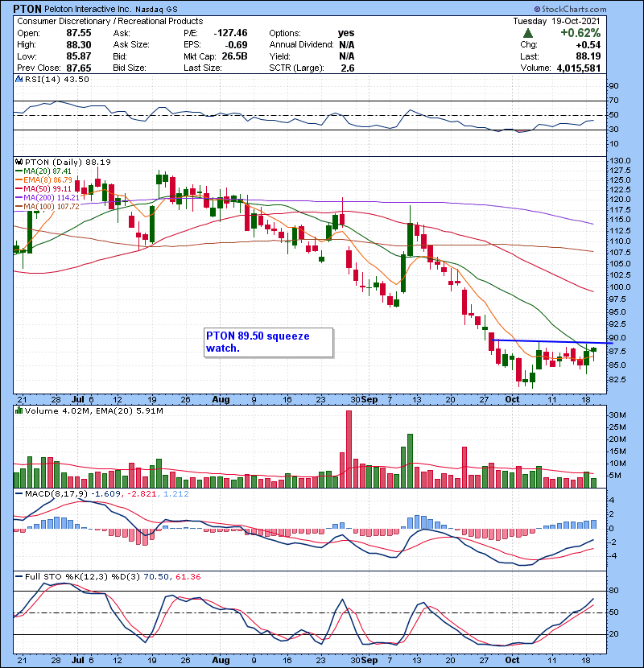The height and width of the screenshot is (668, 644).
Task: Click the MACD histogram value 1.212
Action: (x=176, y=494)
